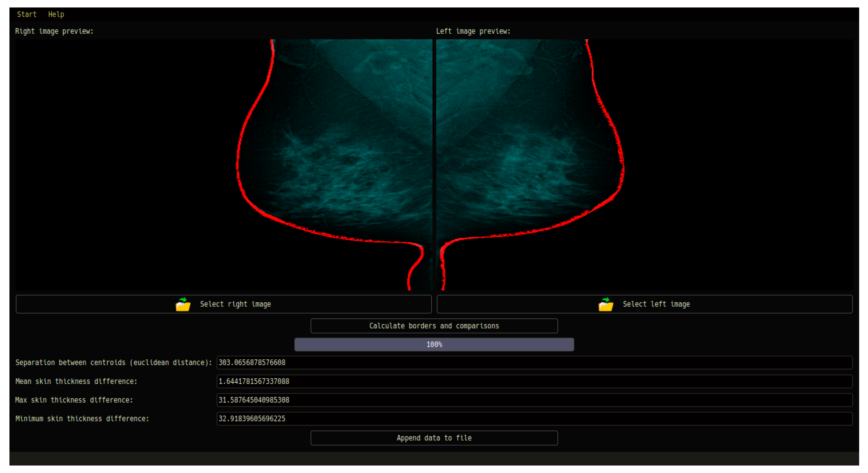Open the Start menu
The image size is (868, 473).
[27, 14]
